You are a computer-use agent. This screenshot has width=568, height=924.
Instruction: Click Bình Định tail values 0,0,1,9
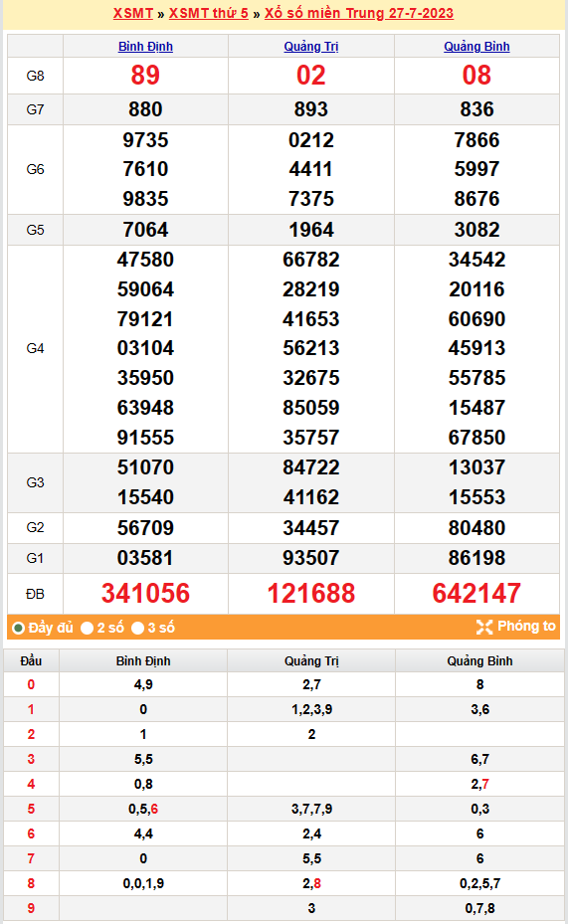point(143,884)
